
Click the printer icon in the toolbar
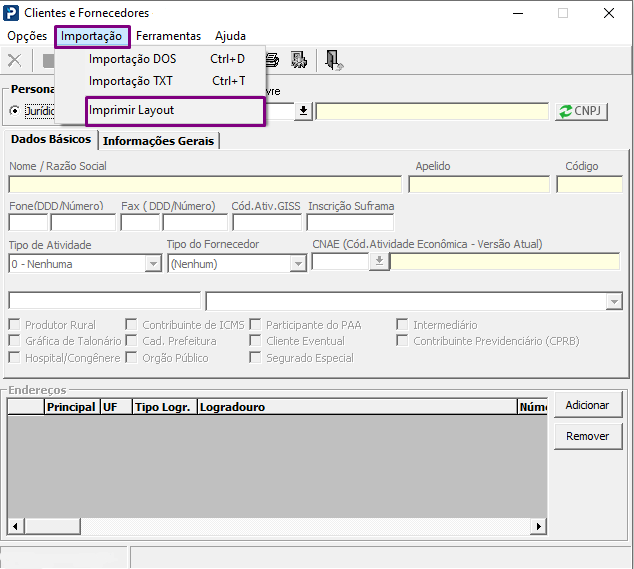[273, 61]
